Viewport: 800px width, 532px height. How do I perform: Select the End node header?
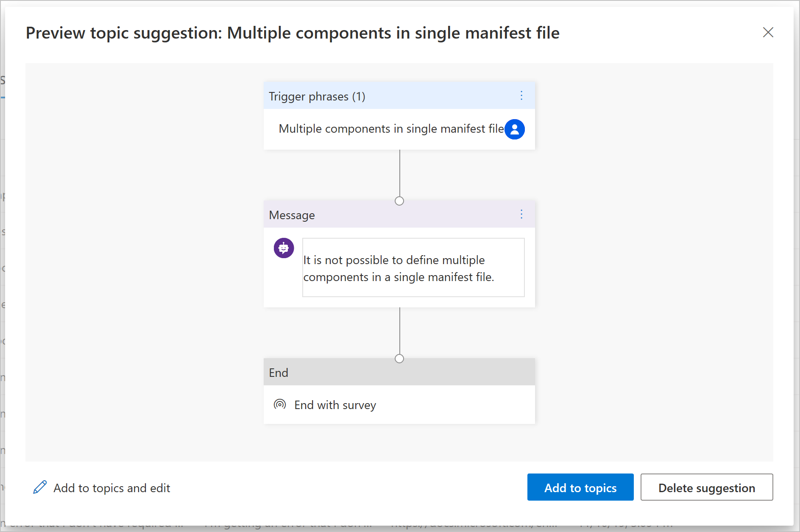(399, 372)
